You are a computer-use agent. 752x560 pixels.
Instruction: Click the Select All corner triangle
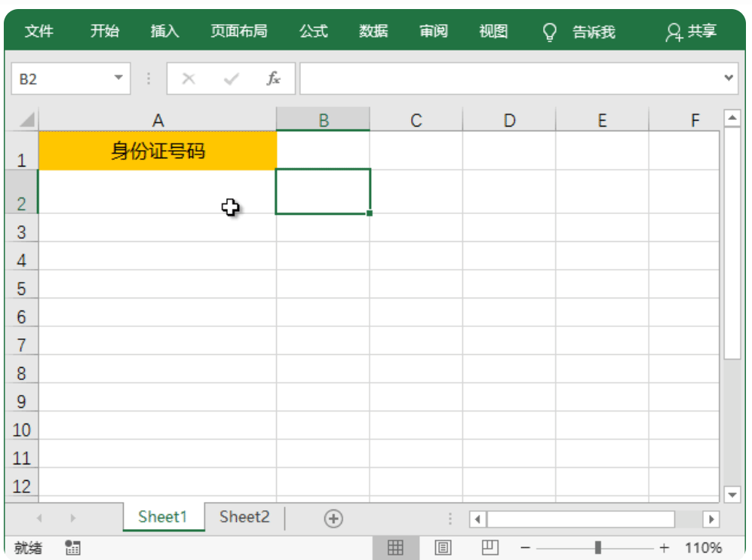pyautogui.click(x=27, y=119)
